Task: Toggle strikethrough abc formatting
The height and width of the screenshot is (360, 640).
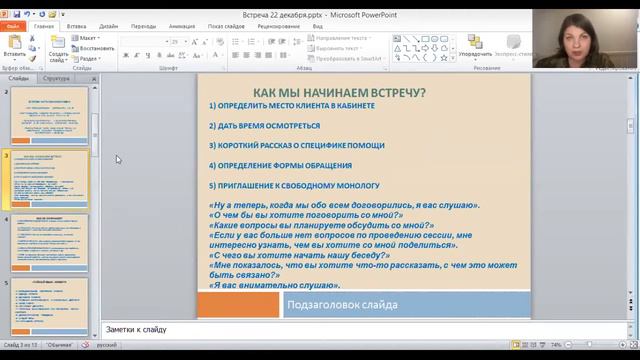Action: (170, 55)
